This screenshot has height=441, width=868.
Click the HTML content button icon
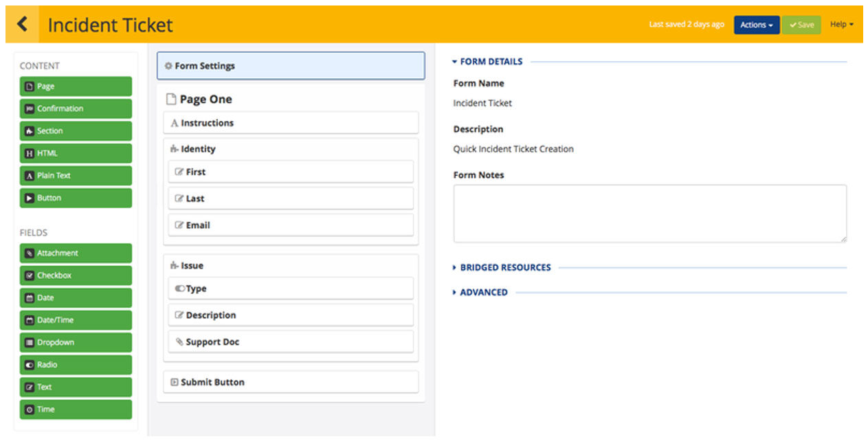coord(29,153)
